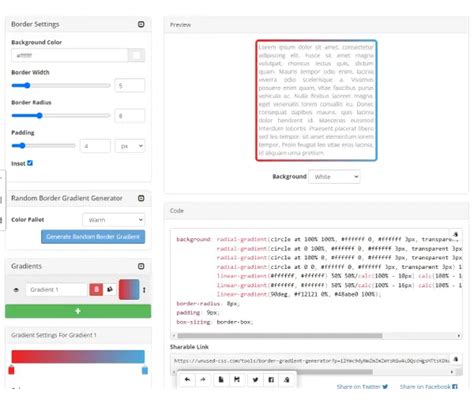Adjust the Border Radius slider
Viewport: 474px width, 418px height.
(x=61, y=116)
